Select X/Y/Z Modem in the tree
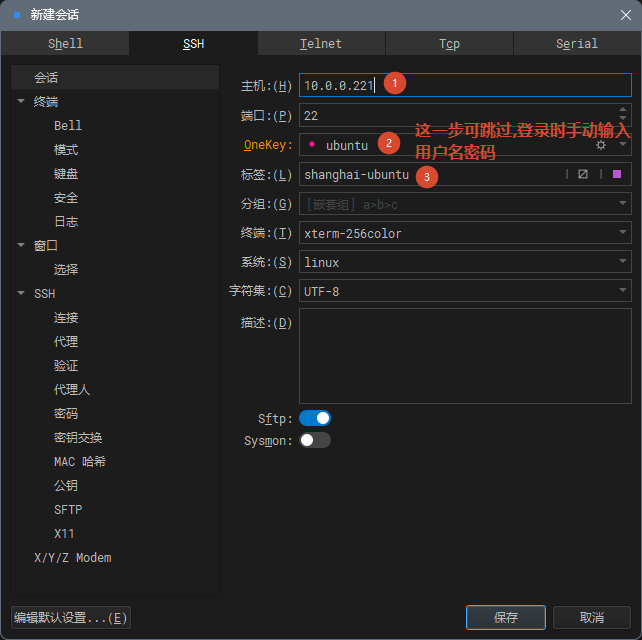Image resolution: width=642 pixels, height=640 pixels. (73, 558)
